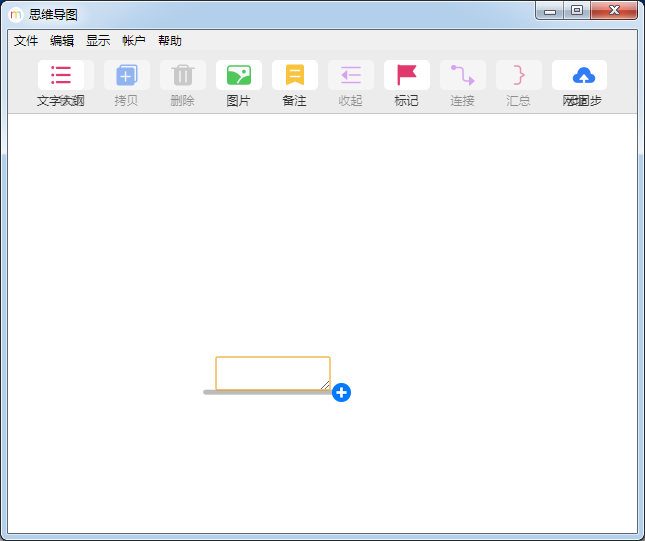Click the blue plus button to add node
Viewport: 645px width, 541px height.
coord(341,392)
